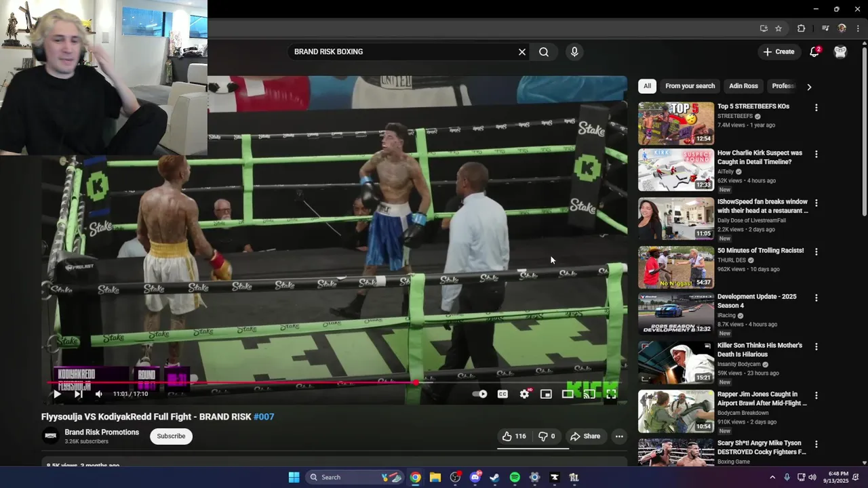Select the Professional chip
Image resolution: width=868 pixels, height=488 pixels.
[x=783, y=86]
